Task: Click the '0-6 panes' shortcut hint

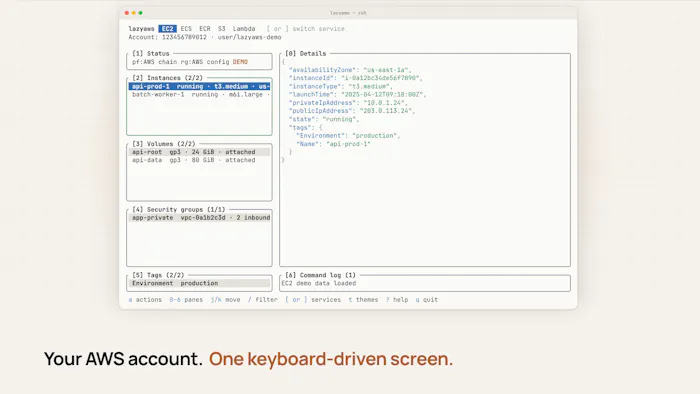Action: (x=186, y=300)
